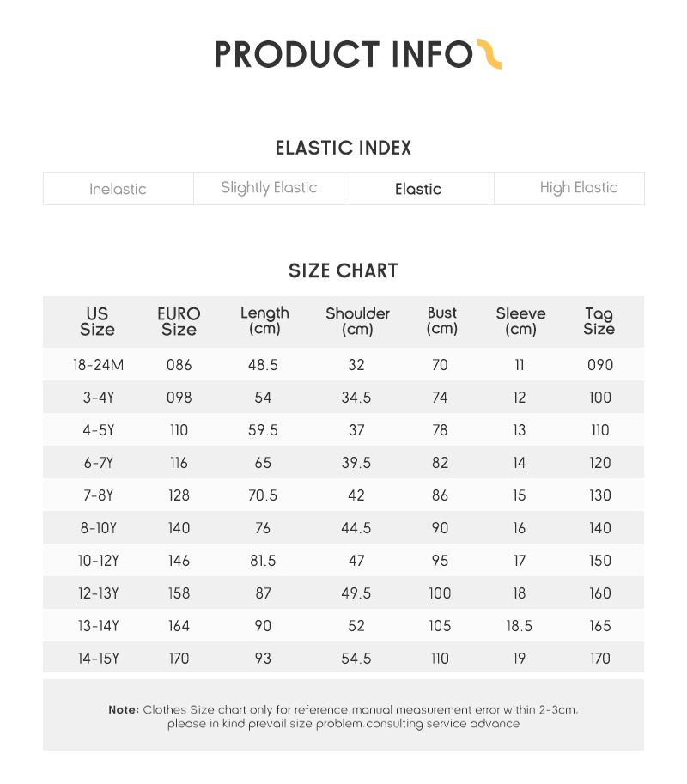Select the 14-15Y size row label
Image resolution: width=687 pixels, height=784 pixels.
point(99,658)
